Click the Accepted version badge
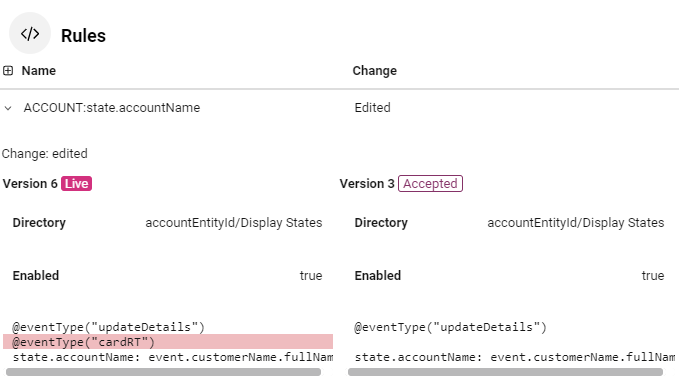This screenshot has height=384, width=679. (x=430, y=184)
